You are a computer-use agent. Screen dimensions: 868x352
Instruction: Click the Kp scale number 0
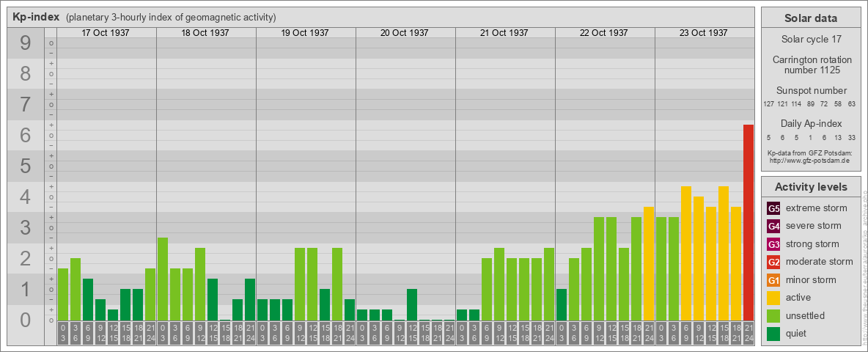tap(25, 320)
